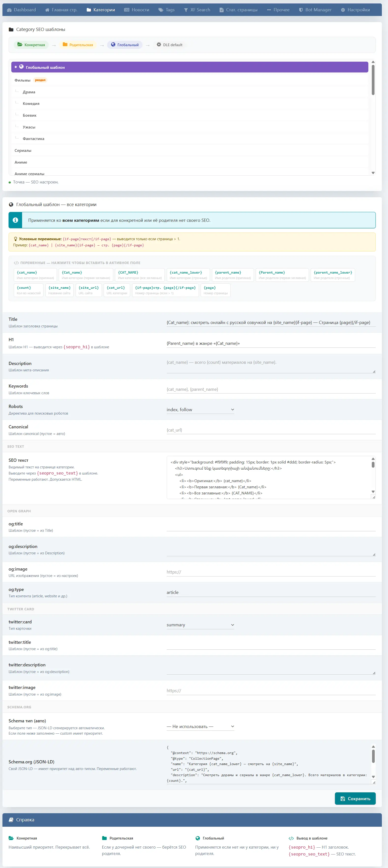Screen dimensions: 388x868
Task: Open the Прочее menu item
Action: point(278,10)
